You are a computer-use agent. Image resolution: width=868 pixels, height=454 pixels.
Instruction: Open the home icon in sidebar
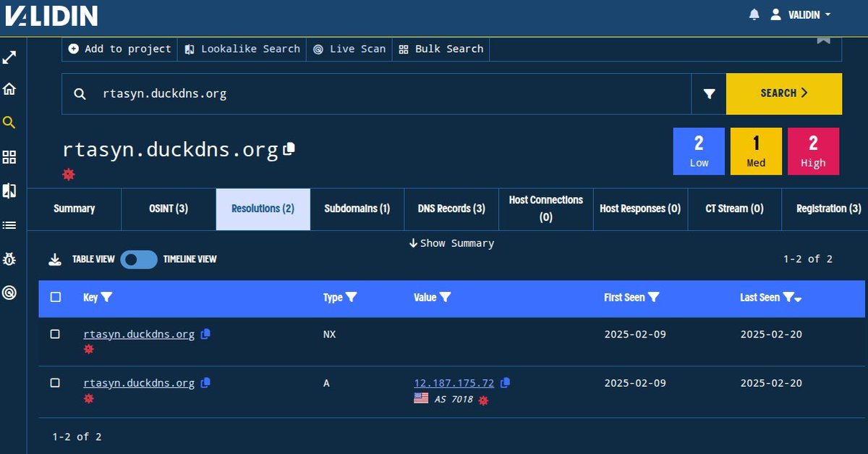tap(9, 89)
